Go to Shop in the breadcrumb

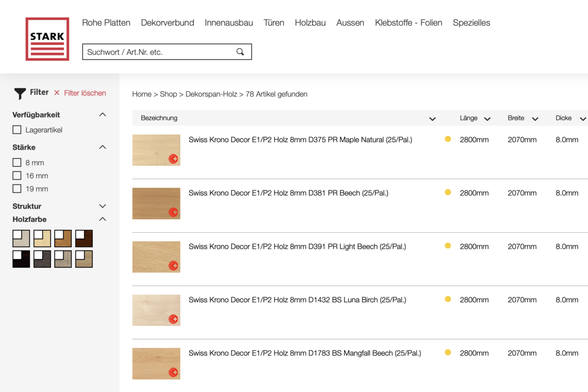168,94
